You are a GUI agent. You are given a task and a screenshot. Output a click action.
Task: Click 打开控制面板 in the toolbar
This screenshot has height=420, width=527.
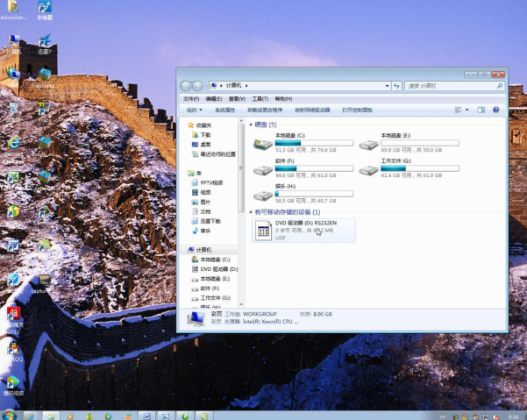[357, 110]
